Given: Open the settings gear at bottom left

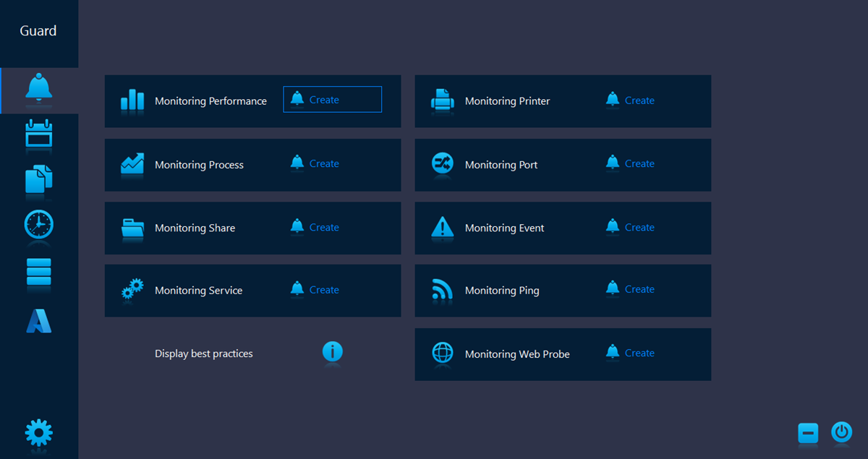Looking at the screenshot, I should tap(38, 434).
